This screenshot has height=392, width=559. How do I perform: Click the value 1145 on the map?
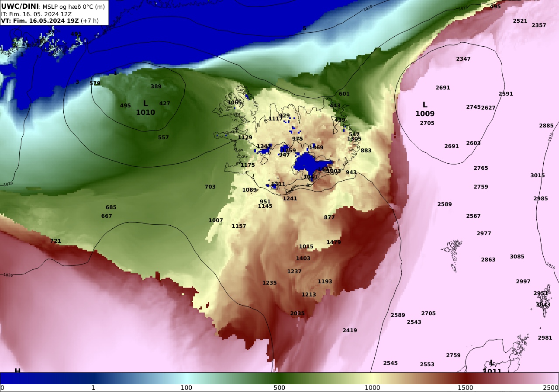(265, 206)
